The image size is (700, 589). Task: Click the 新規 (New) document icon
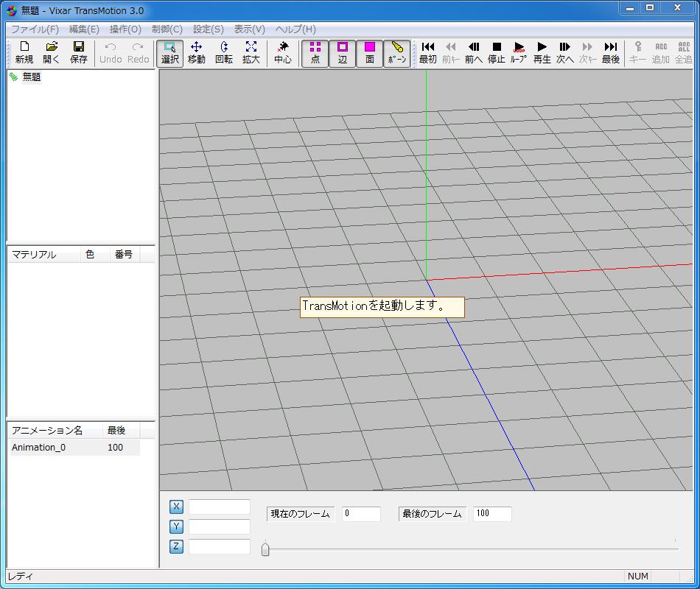(24, 52)
